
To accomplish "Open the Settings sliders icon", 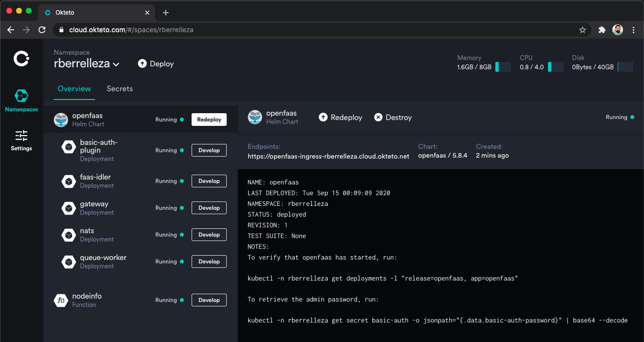I will 21,135.
